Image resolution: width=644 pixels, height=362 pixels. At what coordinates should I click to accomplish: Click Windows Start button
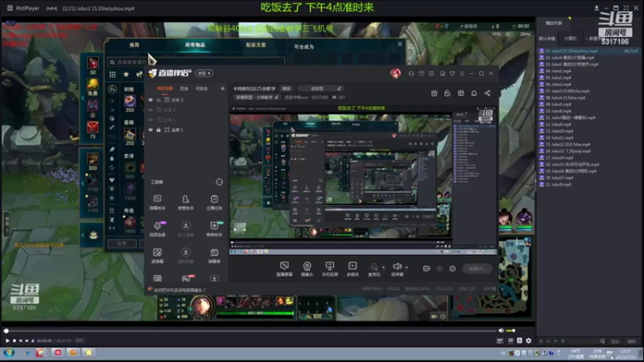[9, 352]
